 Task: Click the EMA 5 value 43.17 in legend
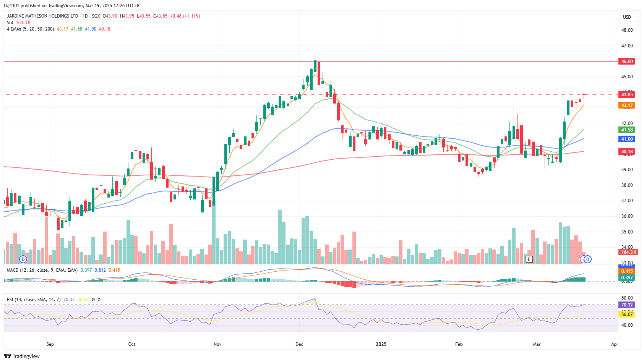click(63, 29)
